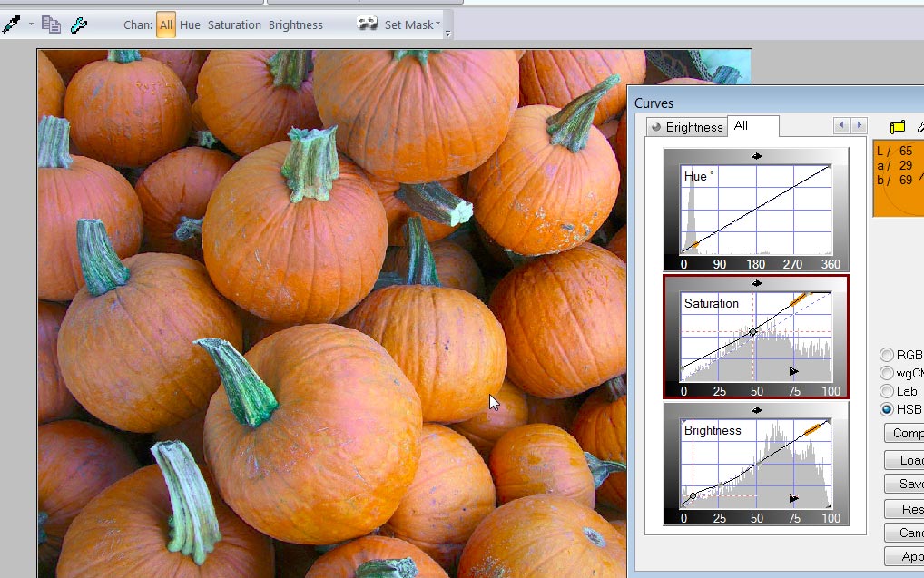The height and width of the screenshot is (578, 924).
Task: Click the pumpkin image canvas
Action: (x=332, y=313)
